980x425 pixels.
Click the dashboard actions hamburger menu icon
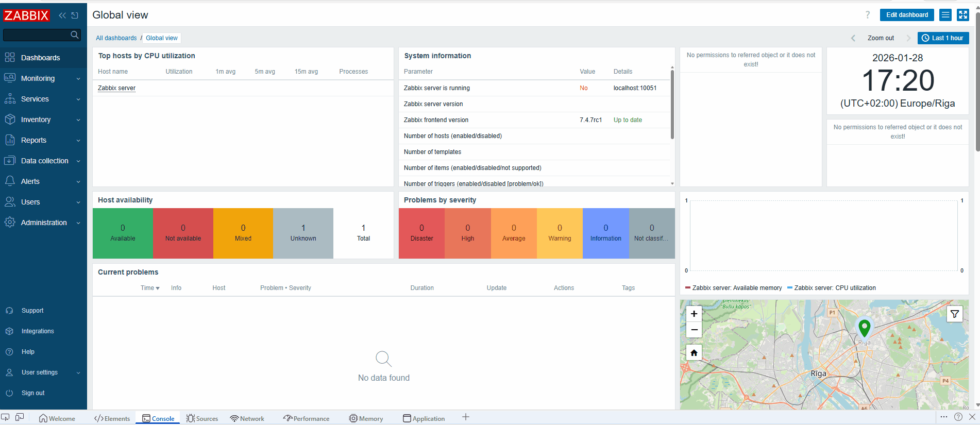click(945, 15)
